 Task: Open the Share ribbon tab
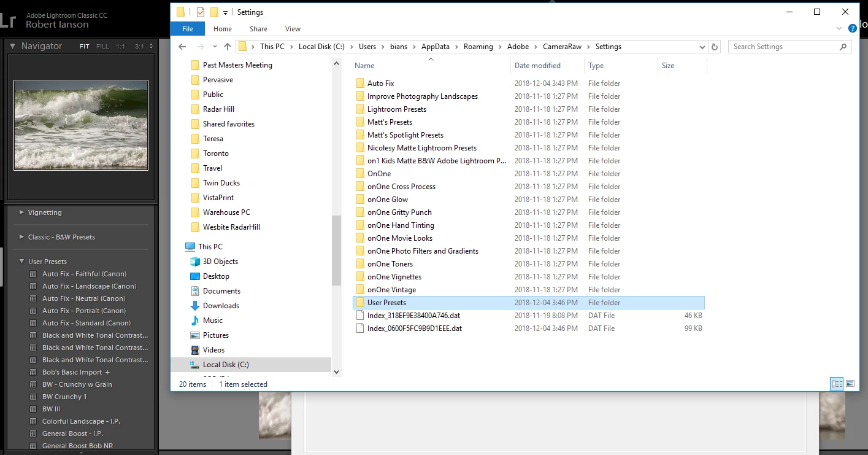[x=258, y=29]
